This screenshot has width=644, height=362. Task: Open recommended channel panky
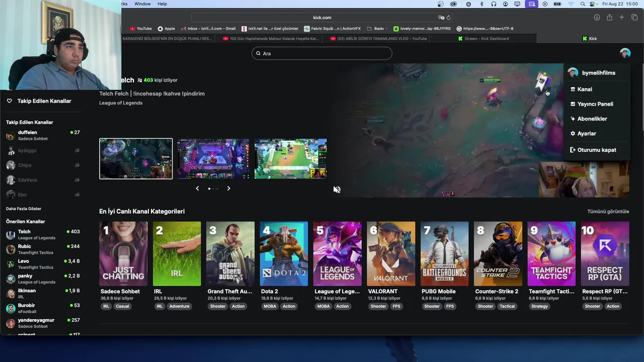[43, 279]
